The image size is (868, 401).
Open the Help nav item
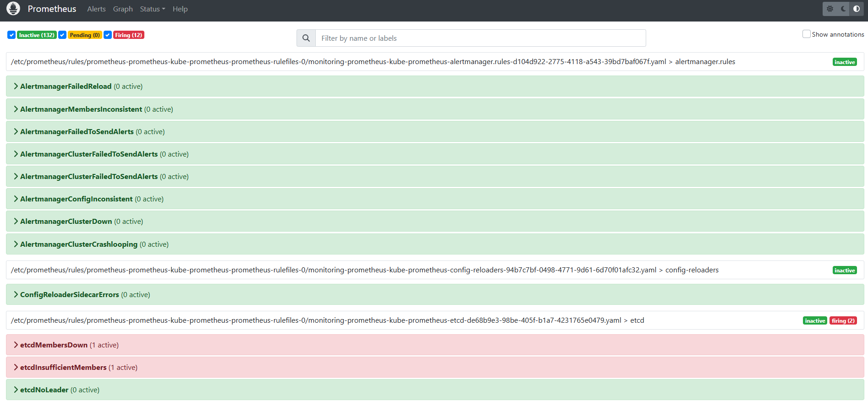[x=180, y=9]
